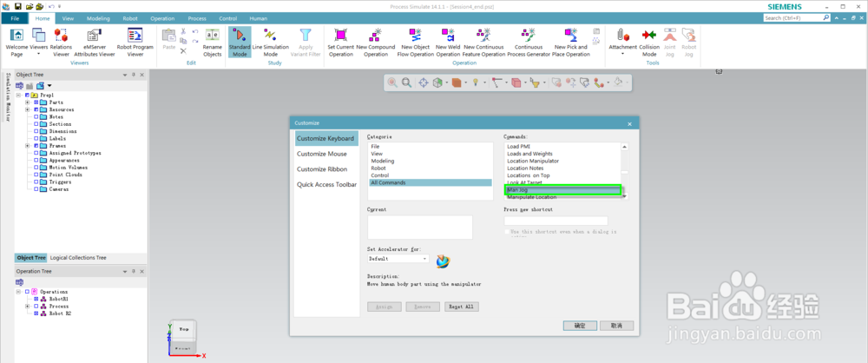Viewport: 868px width, 363px height.
Task: Expand the Frames tree node
Action: pos(27,146)
